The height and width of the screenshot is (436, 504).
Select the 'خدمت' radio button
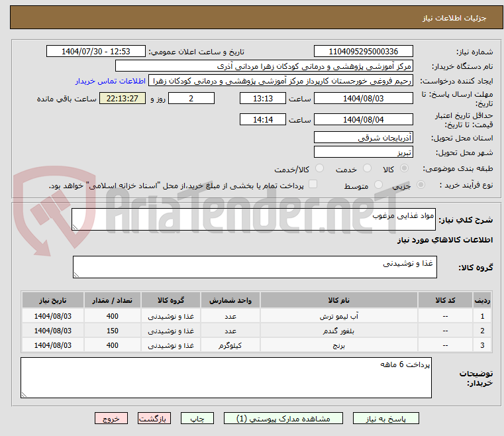point(367,168)
